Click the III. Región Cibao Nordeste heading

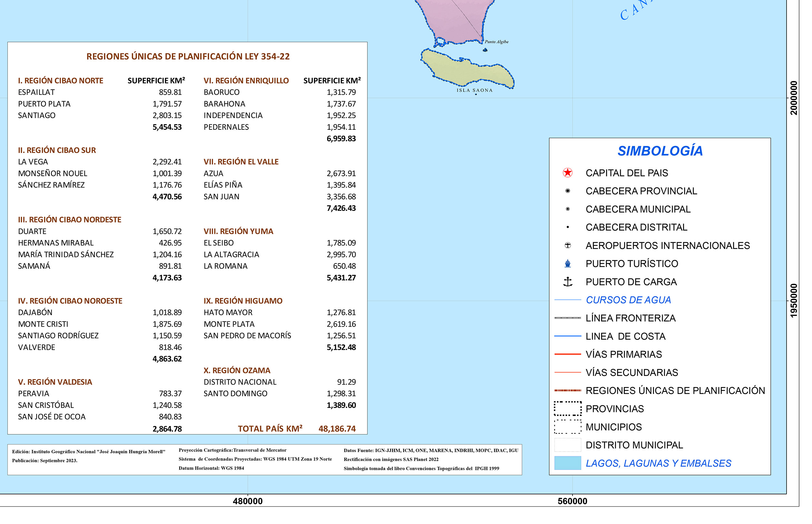(70, 220)
